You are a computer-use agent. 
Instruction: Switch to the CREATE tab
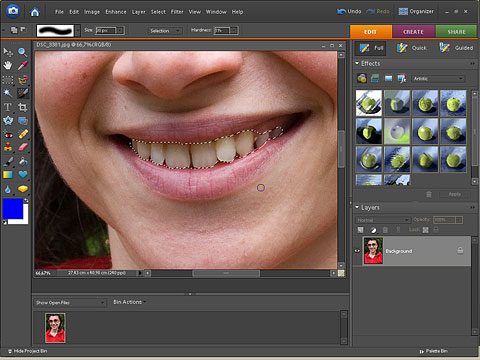(x=413, y=32)
